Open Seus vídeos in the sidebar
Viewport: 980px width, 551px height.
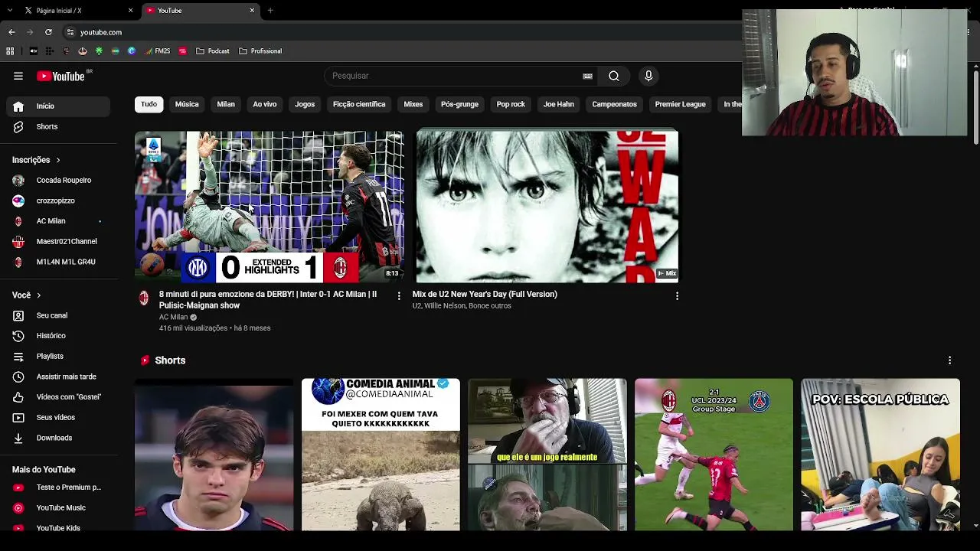tap(58, 418)
